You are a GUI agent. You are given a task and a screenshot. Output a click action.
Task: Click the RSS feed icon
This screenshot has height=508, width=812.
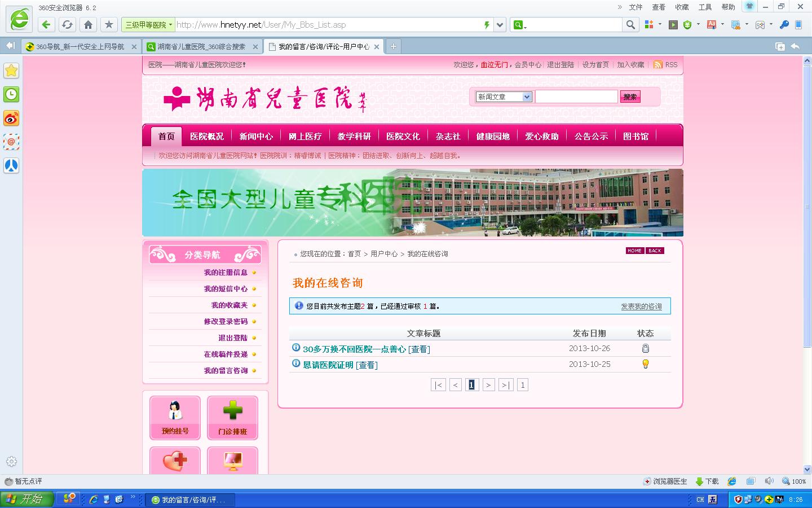(657, 65)
